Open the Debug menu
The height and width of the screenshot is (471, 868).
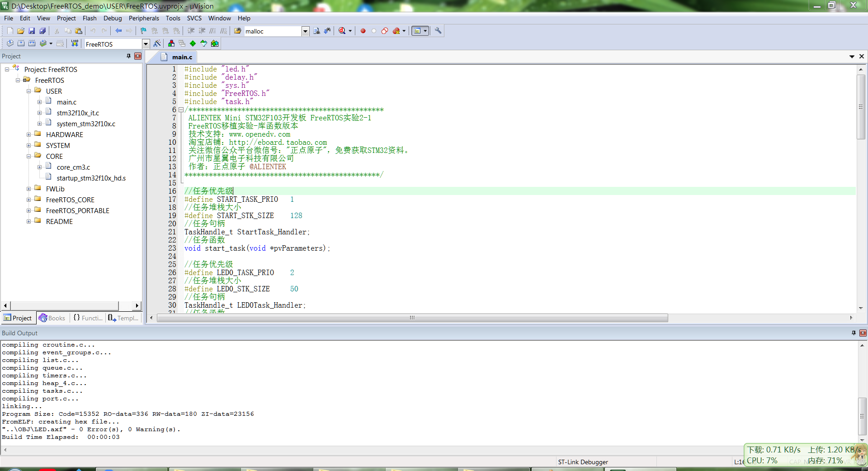point(113,18)
